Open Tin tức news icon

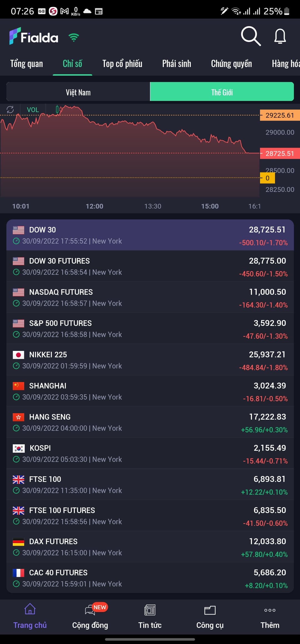tap(150, 610)
